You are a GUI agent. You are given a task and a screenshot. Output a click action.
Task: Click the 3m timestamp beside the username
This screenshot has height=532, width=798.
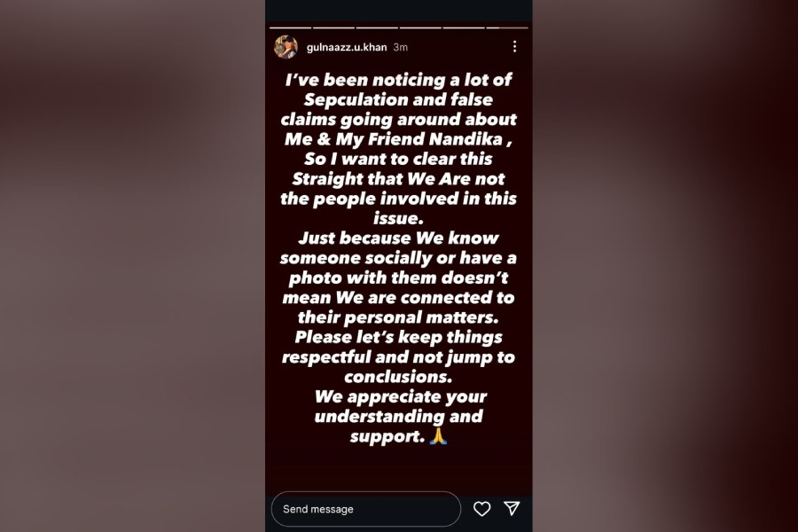(x=400, y=47)
